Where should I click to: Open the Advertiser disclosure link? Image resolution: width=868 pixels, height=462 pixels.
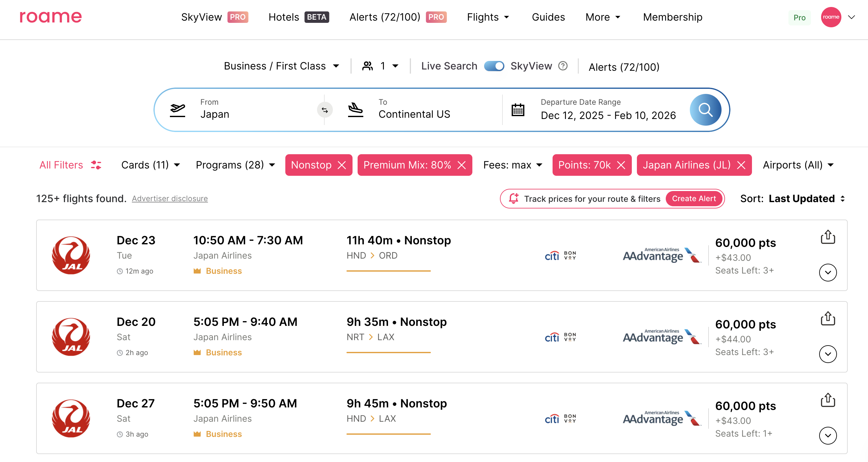coord(170,199)
